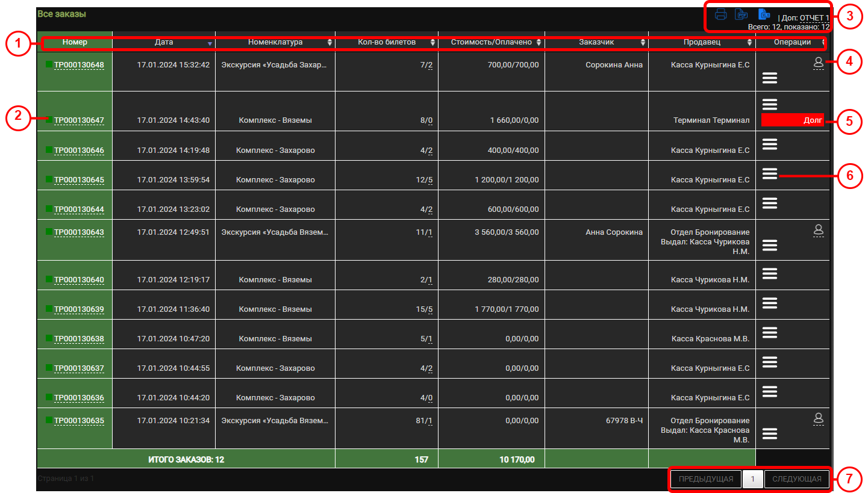
Task: Sort table by Заказчик column
Action: pos(596,42)
